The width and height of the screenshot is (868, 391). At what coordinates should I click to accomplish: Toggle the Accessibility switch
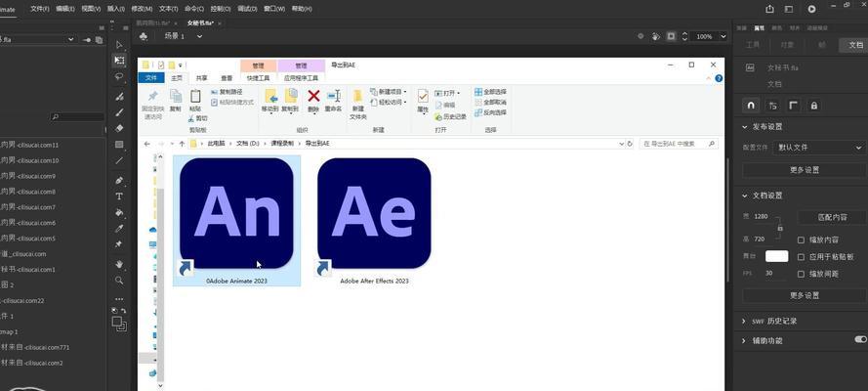pos(860,339)
